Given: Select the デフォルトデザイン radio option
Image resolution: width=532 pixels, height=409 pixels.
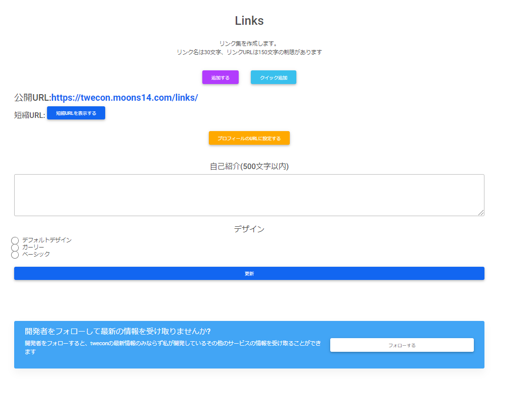Looking at the screenshot, I should pyautogui.click(x=15, y=240).
